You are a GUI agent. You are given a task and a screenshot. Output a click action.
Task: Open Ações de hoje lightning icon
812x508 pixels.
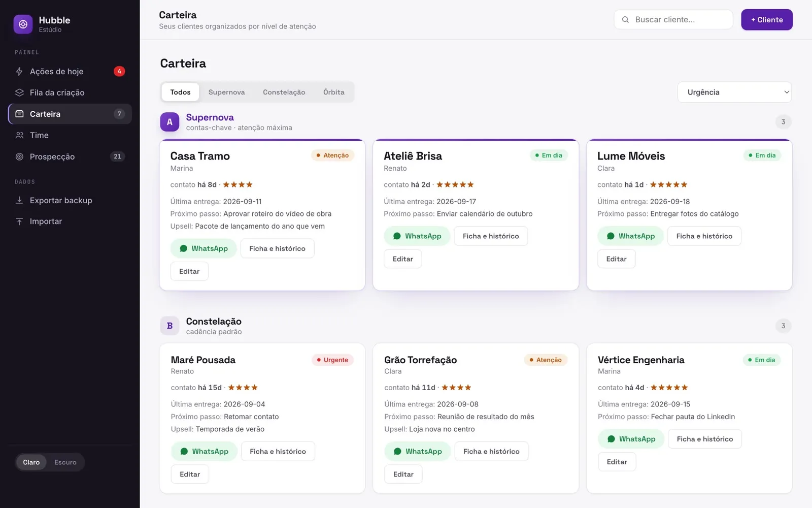pyautogui.click(x=19, y=71)
